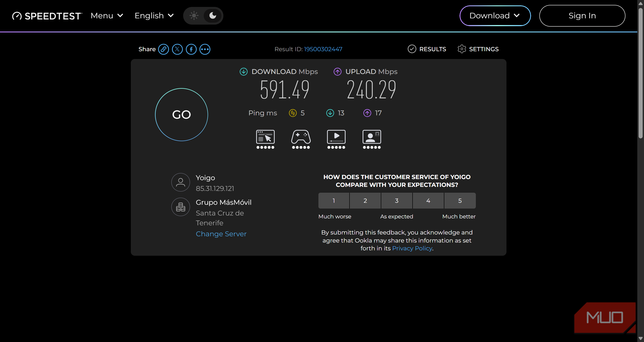
Task: Click the upload speed value 240.29
Action: point(371,89)
